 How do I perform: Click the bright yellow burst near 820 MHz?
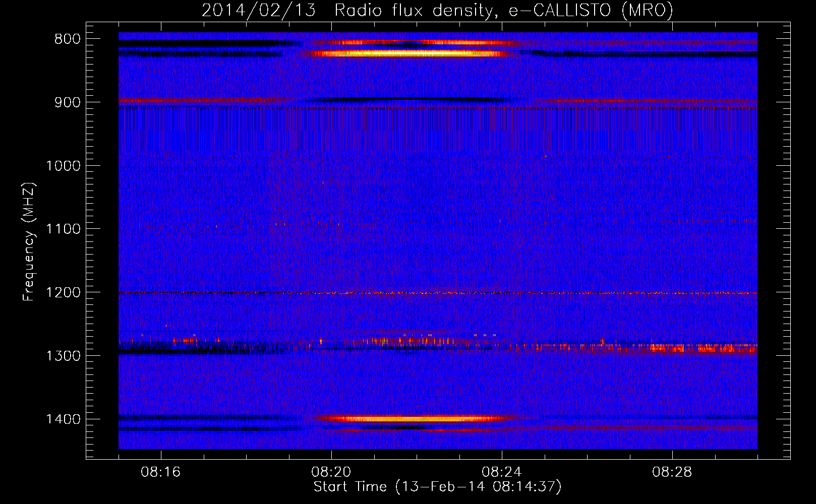(x=411, y=53)
